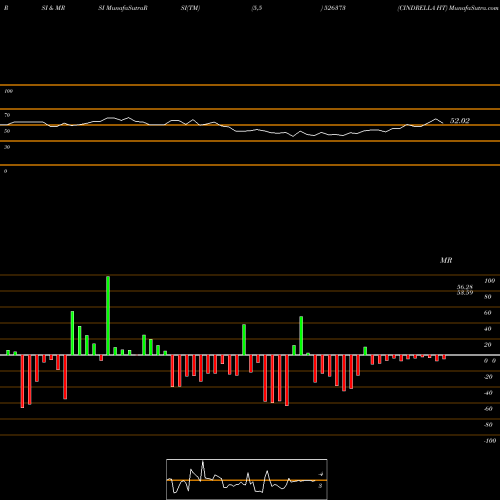
Task: Click the 526373 stock code in header
Action: (335, 8)
